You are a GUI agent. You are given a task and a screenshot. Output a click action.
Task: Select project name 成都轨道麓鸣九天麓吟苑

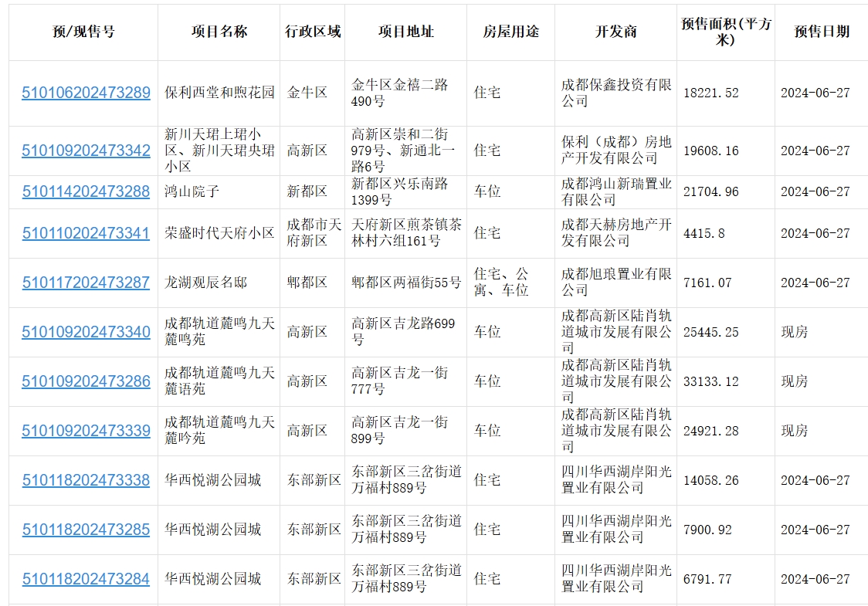coord(219,431)
